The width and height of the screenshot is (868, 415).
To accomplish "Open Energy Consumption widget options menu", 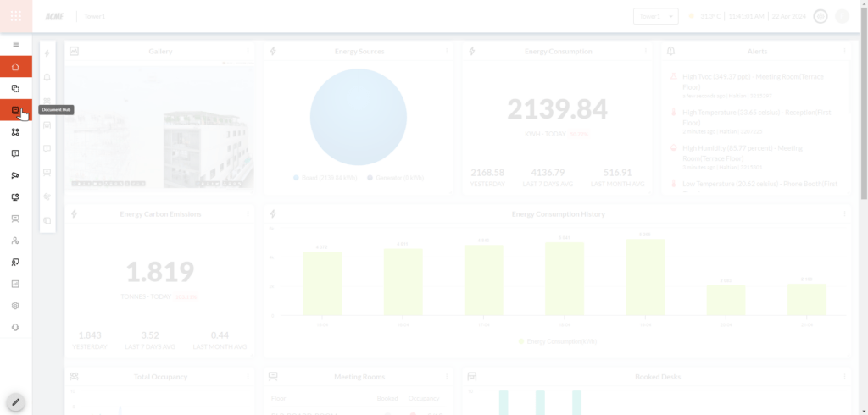I will pyautogui.click(x=646, y=52).
